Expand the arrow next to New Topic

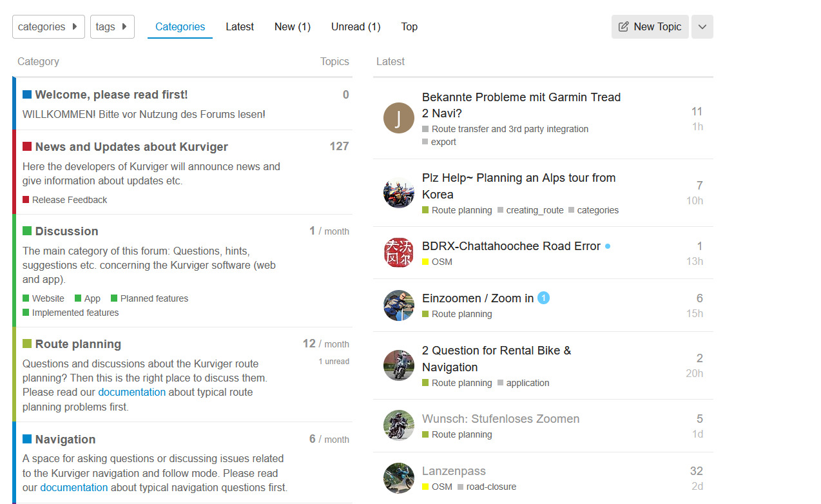click(702, 27)
